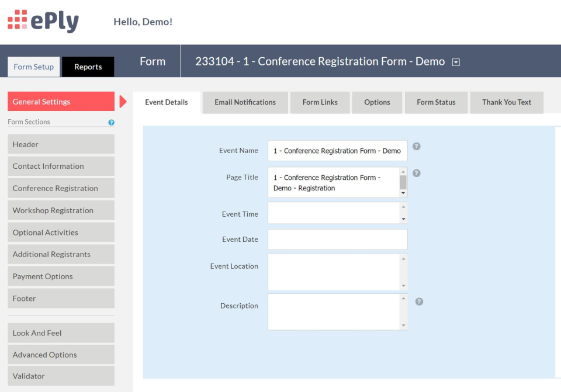The height and width of the screenshot is (392, 561).
Task: Click down arrow in Event Time field
Action: [x=403, y=219]
